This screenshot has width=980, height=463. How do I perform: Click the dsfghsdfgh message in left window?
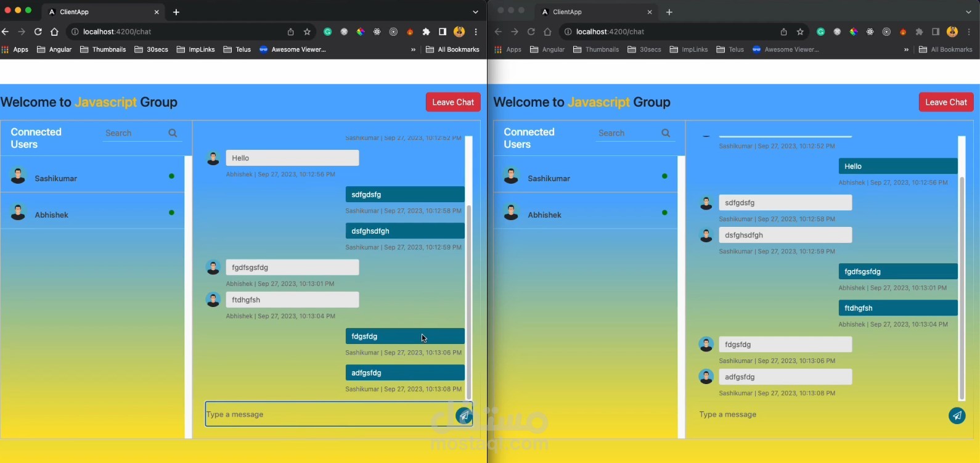point(405,231)
